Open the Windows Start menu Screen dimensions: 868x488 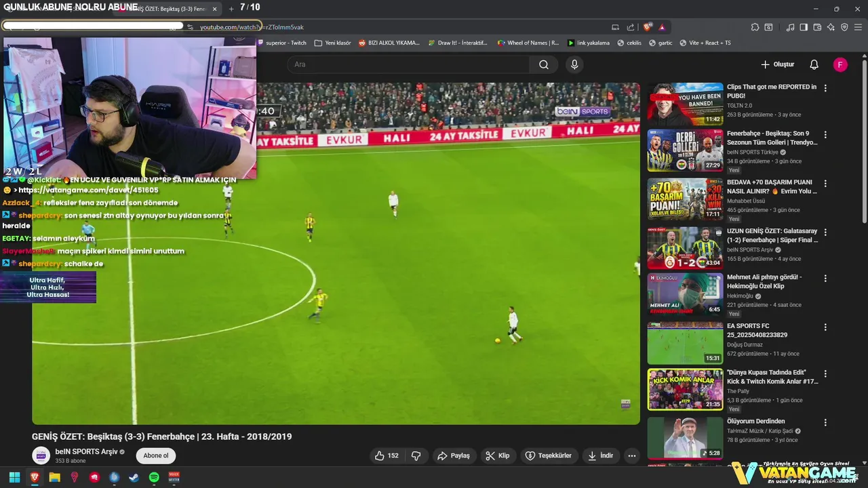14,477
